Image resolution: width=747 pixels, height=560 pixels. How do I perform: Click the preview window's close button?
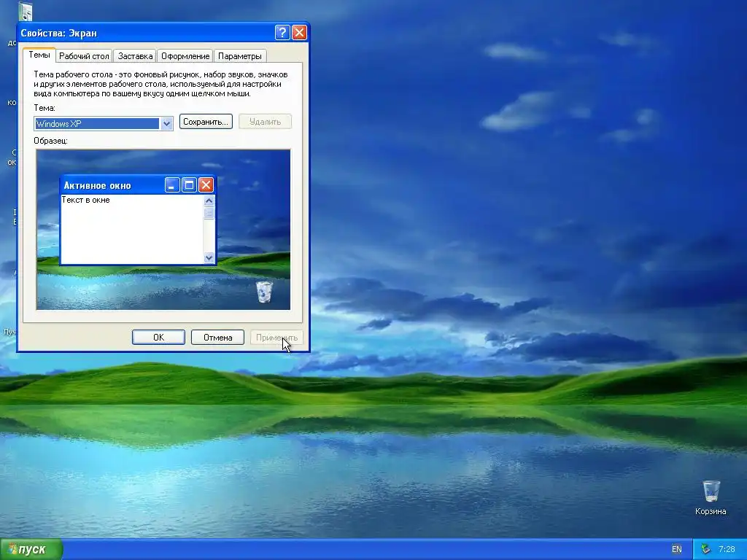206,184
